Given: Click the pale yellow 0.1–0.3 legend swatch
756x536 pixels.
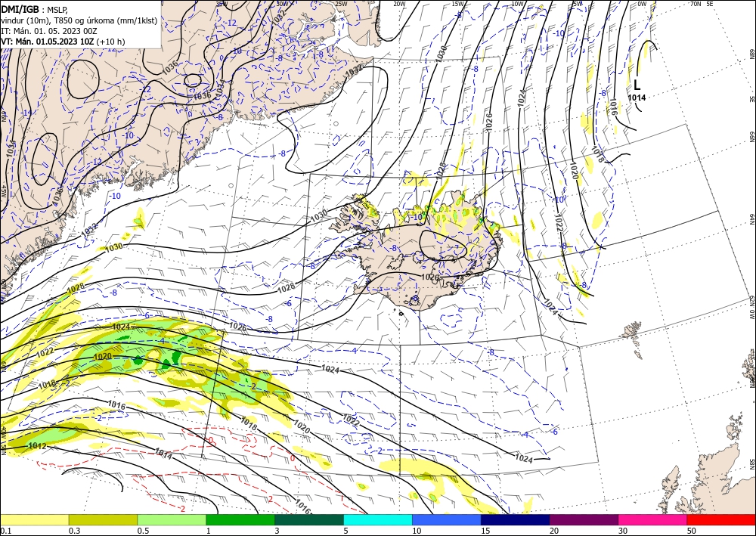Looking at the screenshot, I should click(x=34, y=519).
